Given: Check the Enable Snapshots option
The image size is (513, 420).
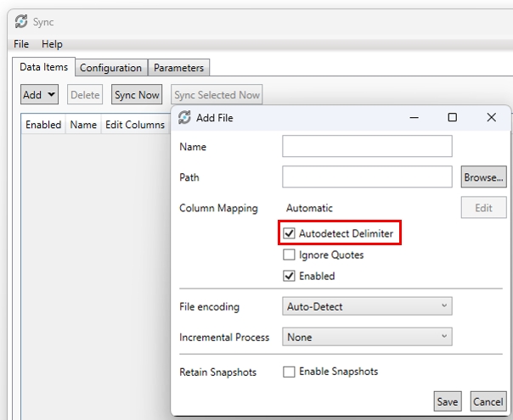Looking at the screenshot, I should pos(290,372).
